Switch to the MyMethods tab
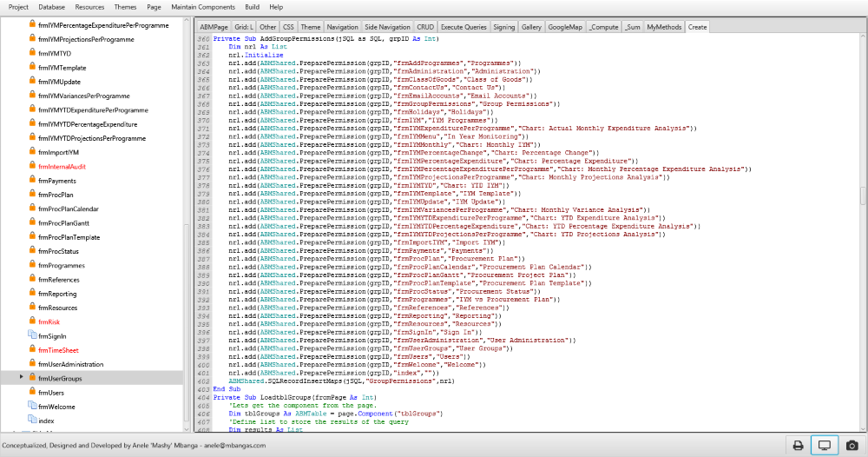Viewport: 868px width, 457px height. tap(664, 27)
